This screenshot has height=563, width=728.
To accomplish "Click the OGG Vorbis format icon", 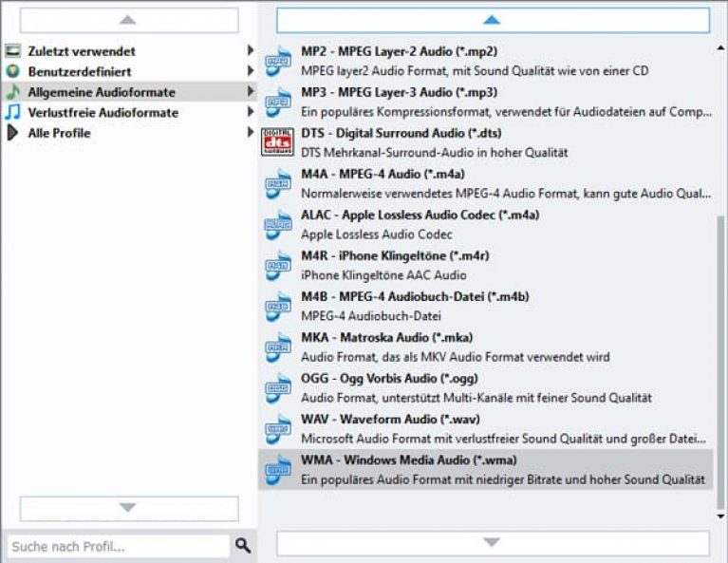I will [278, 387].
